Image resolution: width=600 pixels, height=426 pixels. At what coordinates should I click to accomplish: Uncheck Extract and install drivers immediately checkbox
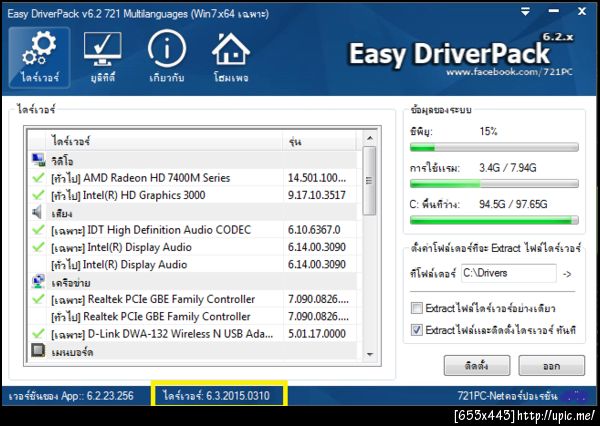tap(417, 330)
